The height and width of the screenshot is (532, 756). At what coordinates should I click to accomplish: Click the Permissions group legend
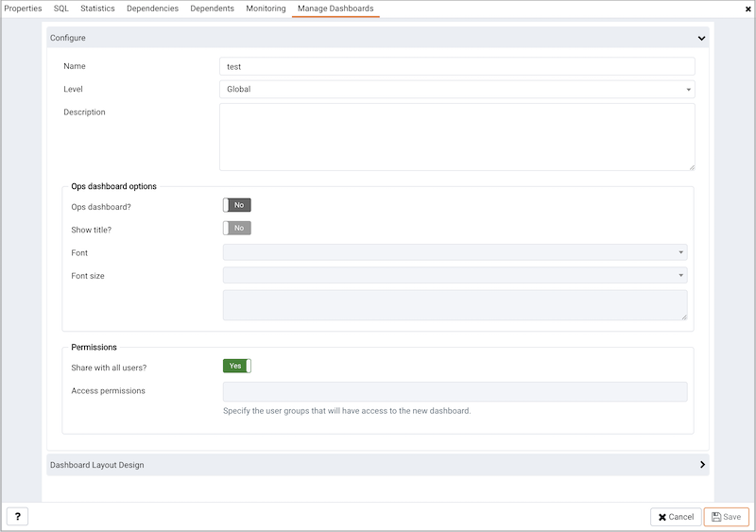click(94, 348)
